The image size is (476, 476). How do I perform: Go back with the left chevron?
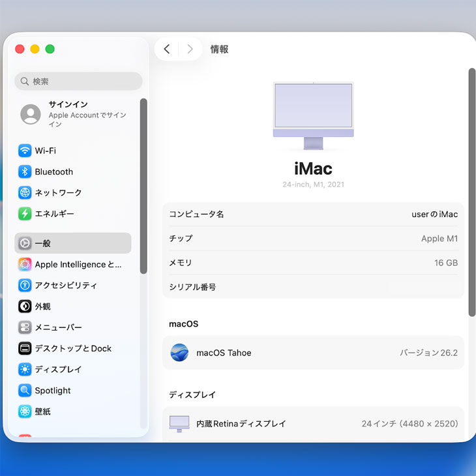pyautogui.click(x=167, y=49)
